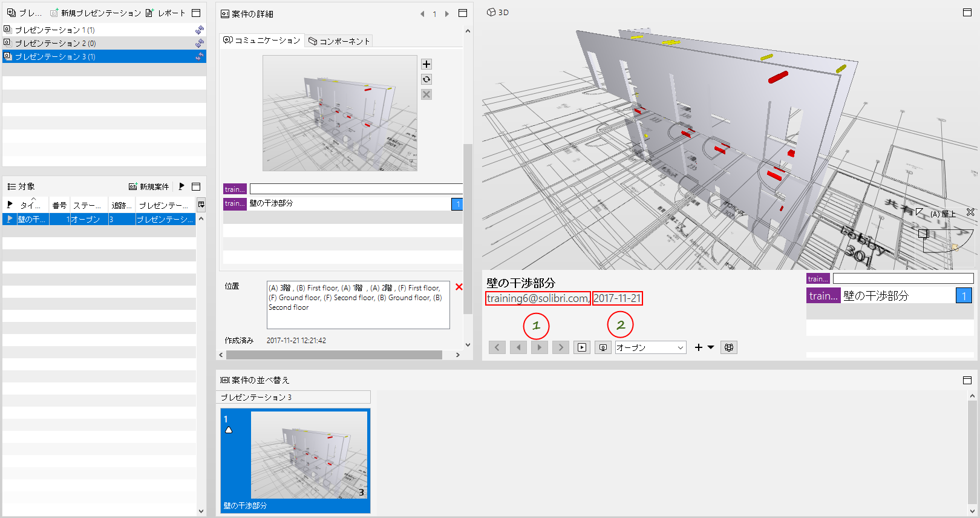The image size is (980, 518).
Task: Click the presentation screen icon button
Action: 603,347
